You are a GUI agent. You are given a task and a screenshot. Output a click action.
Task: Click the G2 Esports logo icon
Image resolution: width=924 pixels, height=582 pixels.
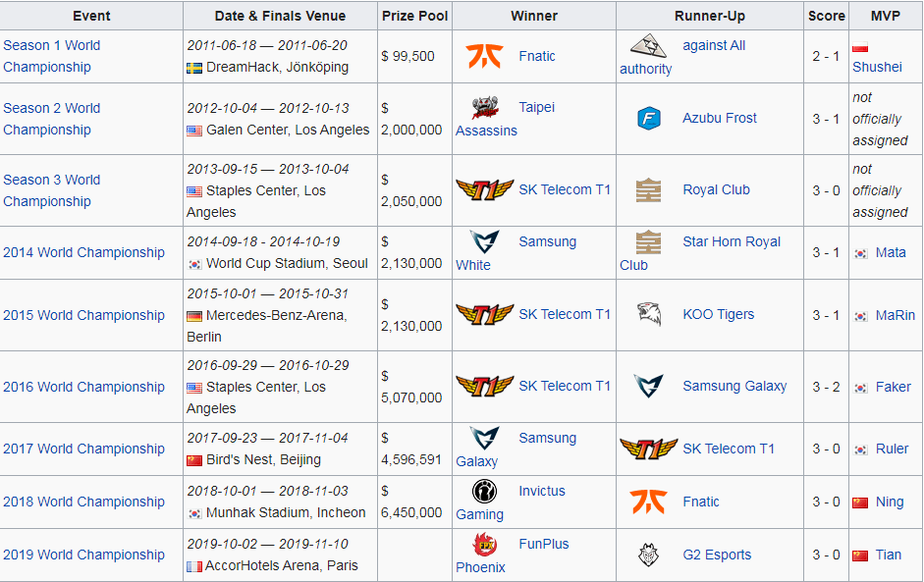point(648,555)
